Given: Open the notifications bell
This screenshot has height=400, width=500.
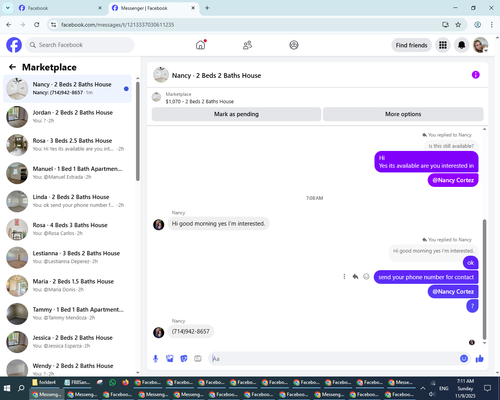Looking at the screenshot, I should point(461,45).
